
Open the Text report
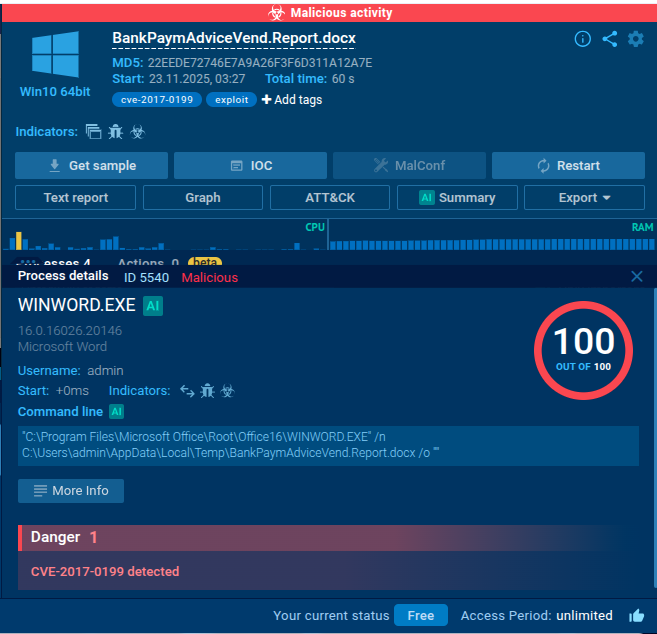pos(75,197)
